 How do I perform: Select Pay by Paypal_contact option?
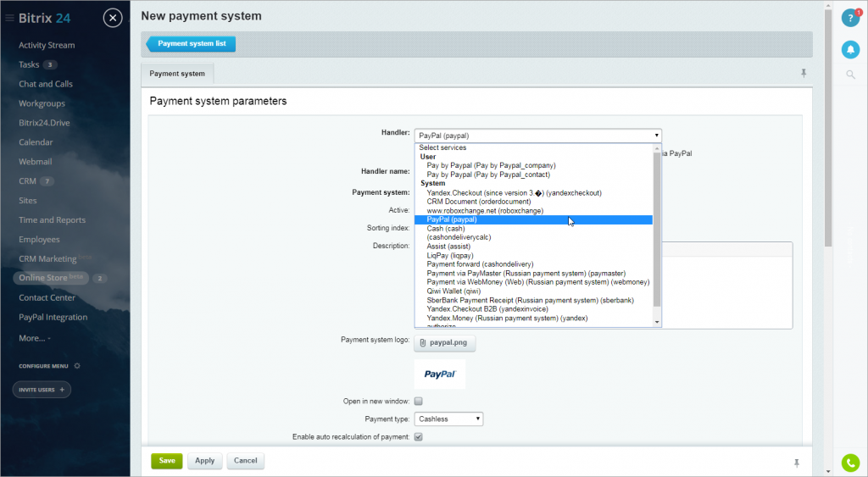click(488, 175)
